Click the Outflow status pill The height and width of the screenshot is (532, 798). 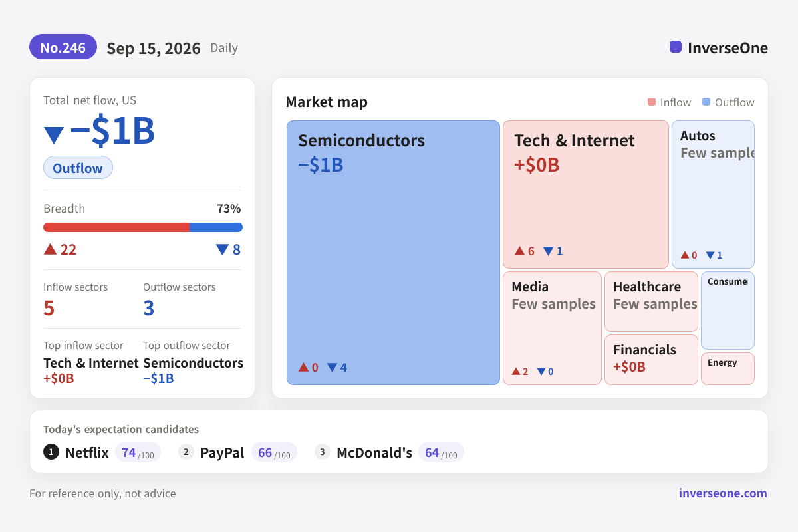(78, 168)
